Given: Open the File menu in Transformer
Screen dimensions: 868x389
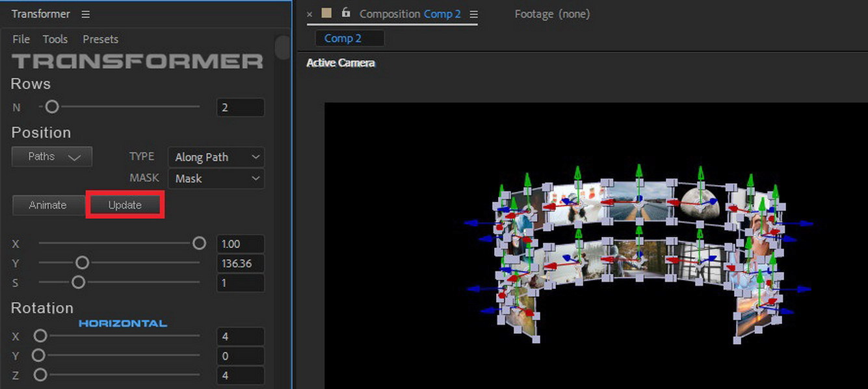Looking at the screenshot, I should [x=21, y=40].
